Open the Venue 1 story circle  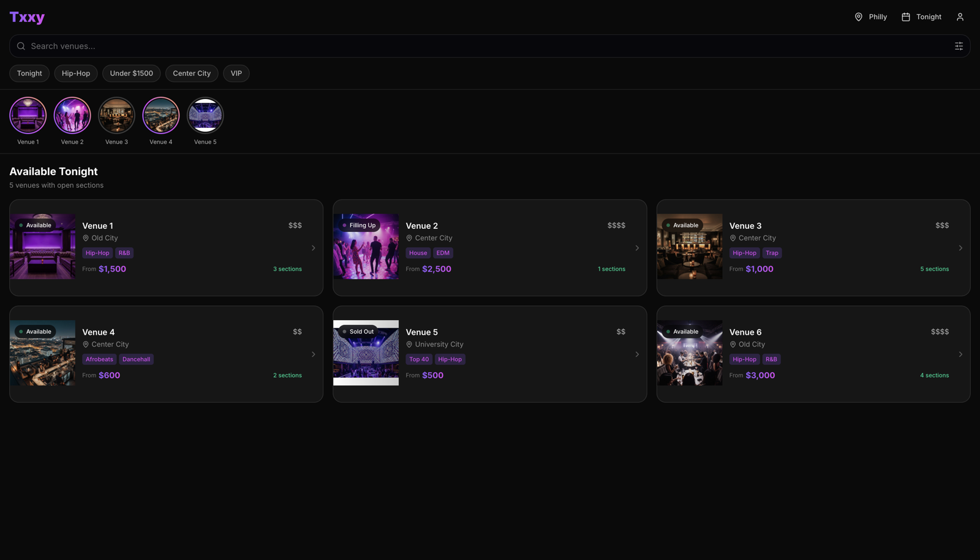28,115
